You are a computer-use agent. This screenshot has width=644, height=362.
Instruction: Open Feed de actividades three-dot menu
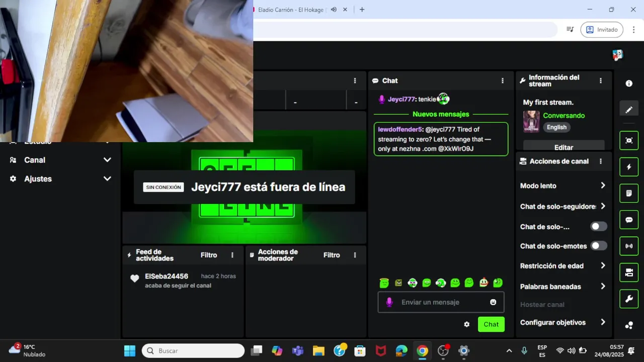pyautogui.click(x=232, y=255)
